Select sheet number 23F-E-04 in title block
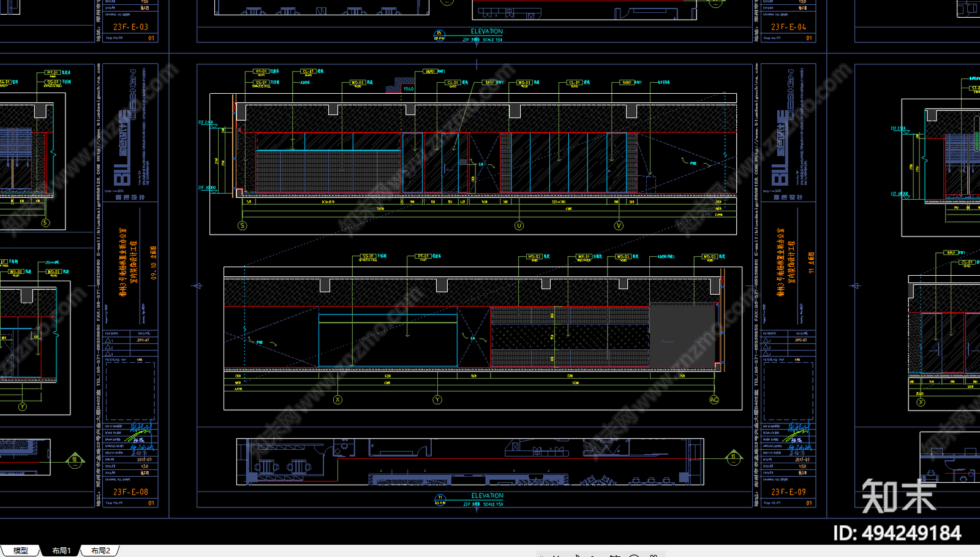The height and width of the screenshot is (557, 980). (x=788, y=27)
